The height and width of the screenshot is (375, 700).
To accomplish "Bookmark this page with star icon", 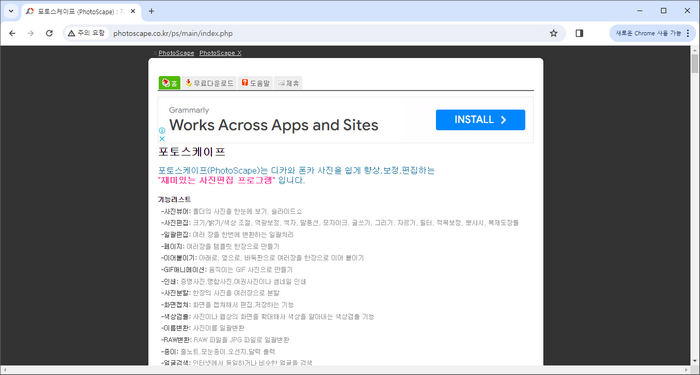I will pos(554,33).
